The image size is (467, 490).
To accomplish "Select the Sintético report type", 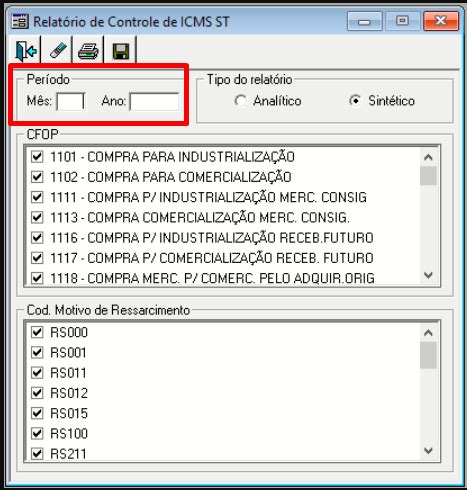I will point(382,101).
